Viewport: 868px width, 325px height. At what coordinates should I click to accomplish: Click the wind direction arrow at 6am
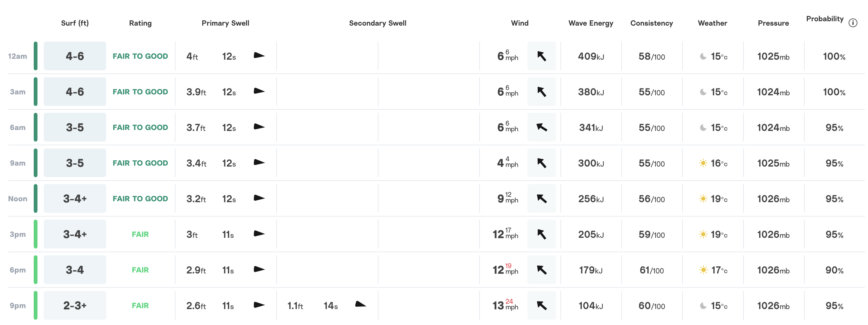pos(542,127)
